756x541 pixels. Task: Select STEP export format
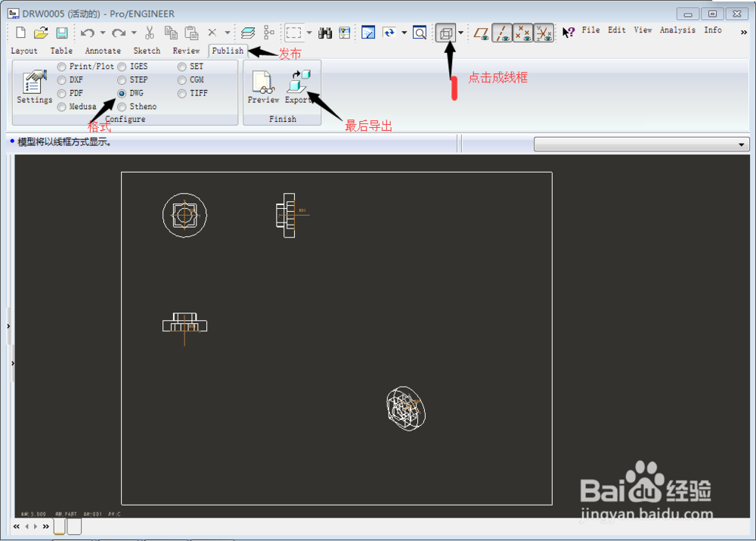(122, 80)
